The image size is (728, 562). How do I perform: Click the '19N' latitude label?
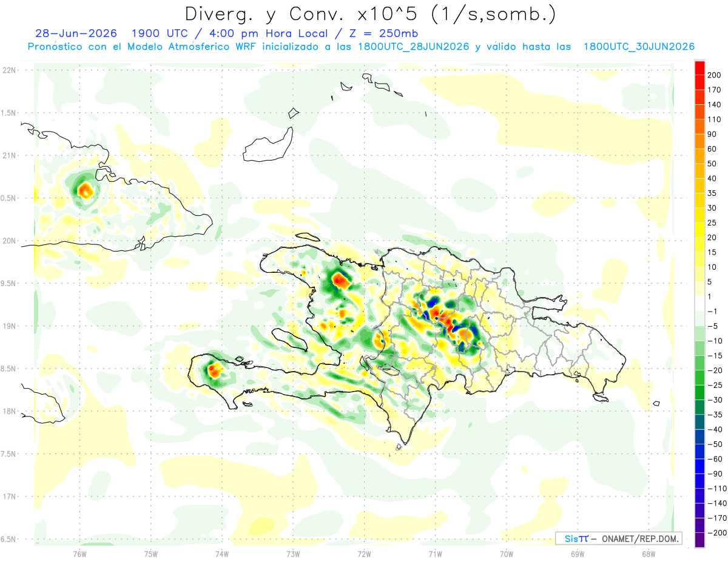pos(8,326)
